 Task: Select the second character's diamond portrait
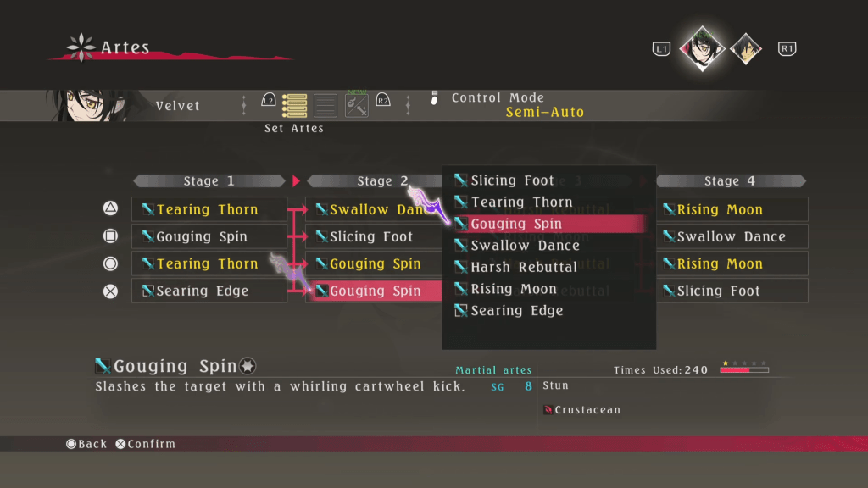745,48
